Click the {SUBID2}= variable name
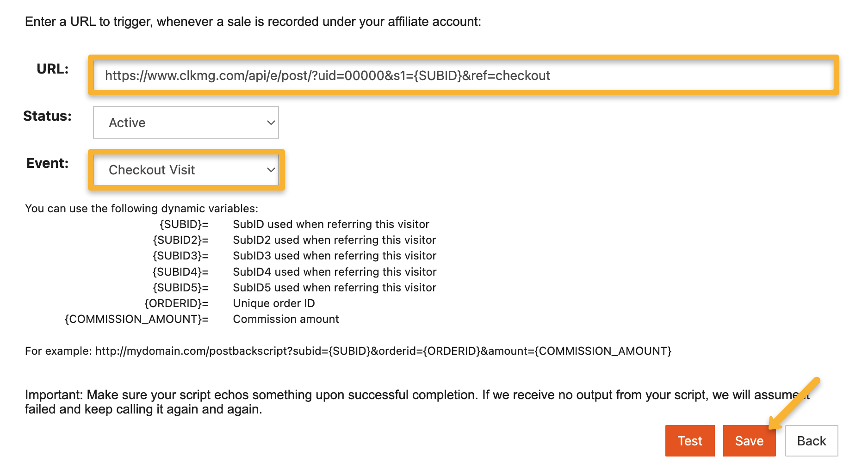Screen dimensions: 868x469 coord(180,240)
